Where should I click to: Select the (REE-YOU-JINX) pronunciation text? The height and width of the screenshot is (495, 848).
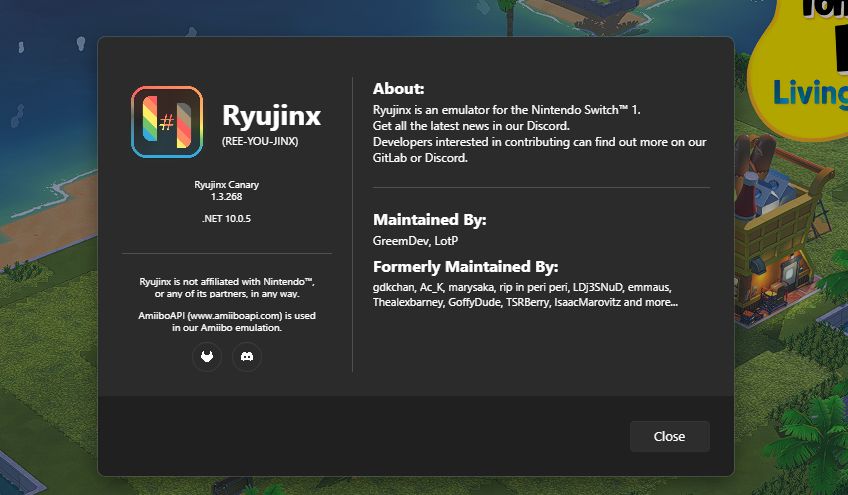tap(260, 141)
